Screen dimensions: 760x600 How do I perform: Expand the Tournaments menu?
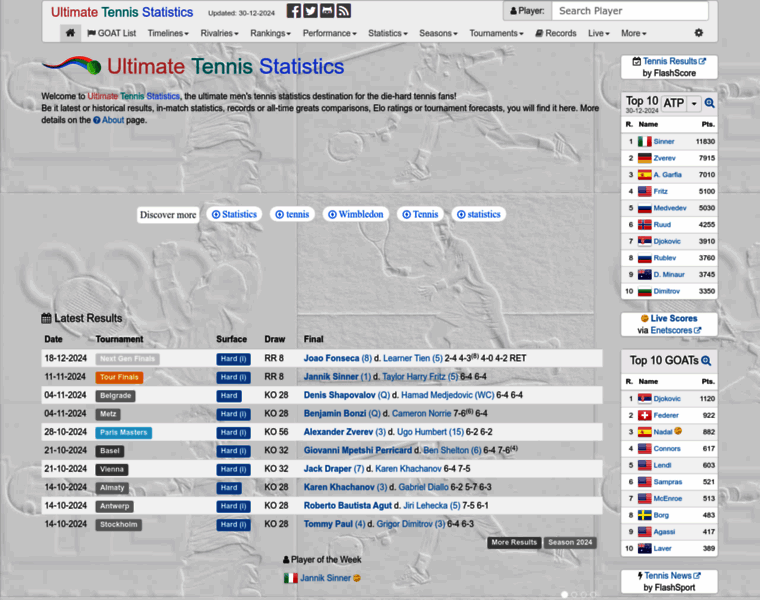tap(496, 33)
